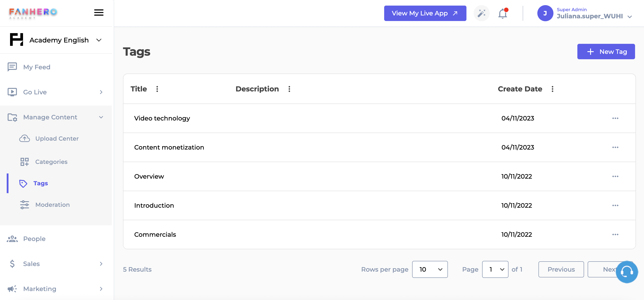Select the Introduction tag title
Image resolution: width=644 pixels, height=300 pixels.
pyautogui.click(x=154, y=205)
